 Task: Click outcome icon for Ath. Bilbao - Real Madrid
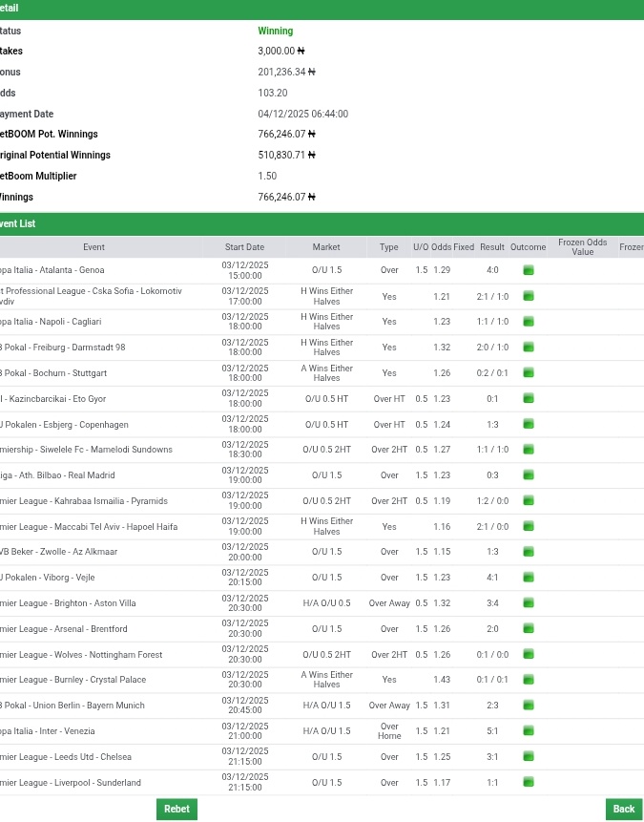point(529,474)
